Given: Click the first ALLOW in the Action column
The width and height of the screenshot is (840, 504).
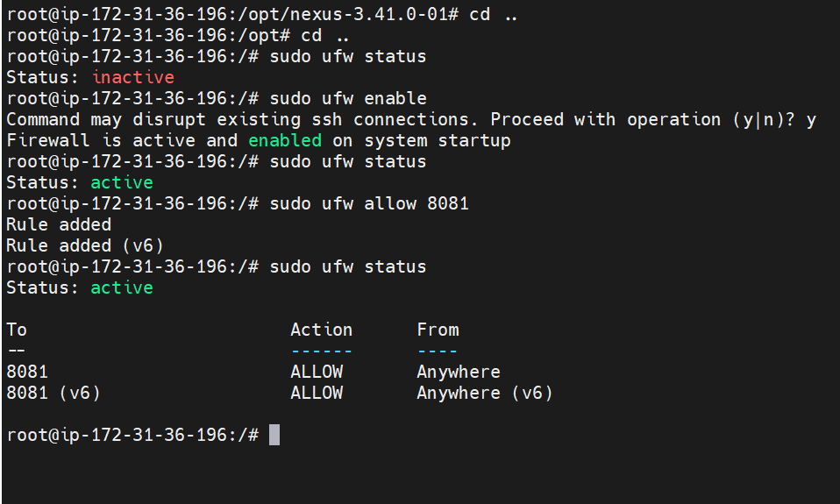Looking at the screenshot, I should [x=317, y=372].
